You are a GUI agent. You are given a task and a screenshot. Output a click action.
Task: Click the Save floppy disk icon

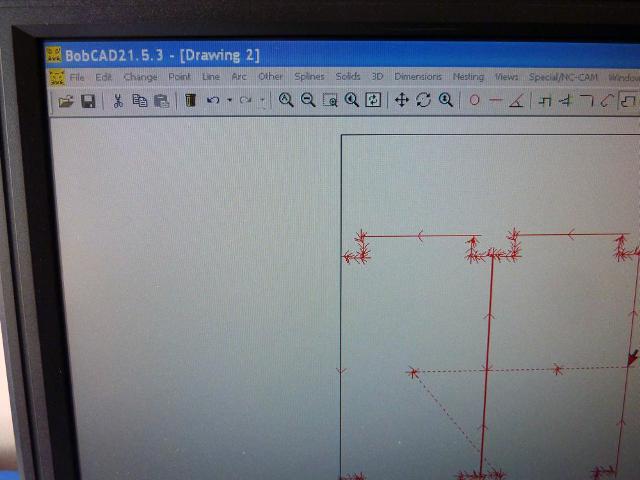pos(88,101)
